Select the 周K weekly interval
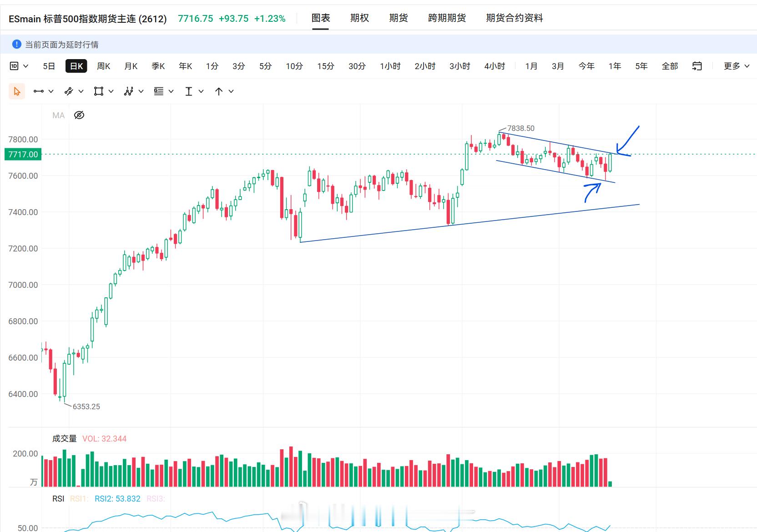Viewport: 757px width, 532px height. (x=104, y=66)
